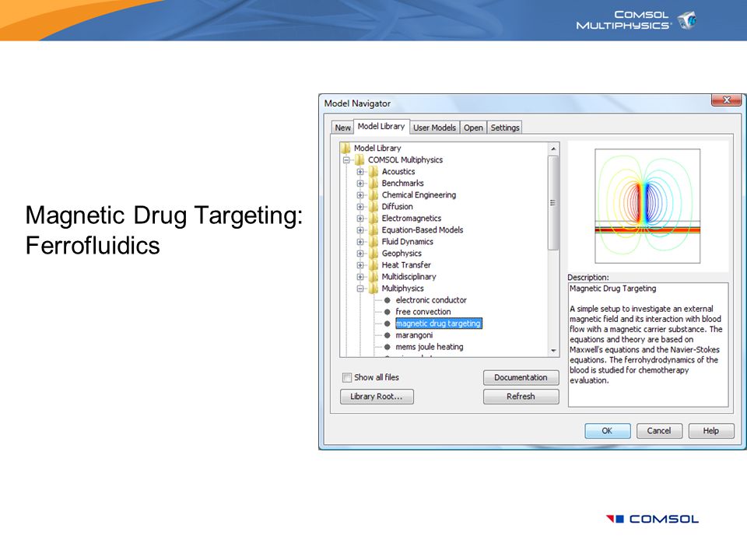This screenshot has width=747, height=560.
Task: Click the magnetic field preview thumbnail
Action: click(647, 206)
